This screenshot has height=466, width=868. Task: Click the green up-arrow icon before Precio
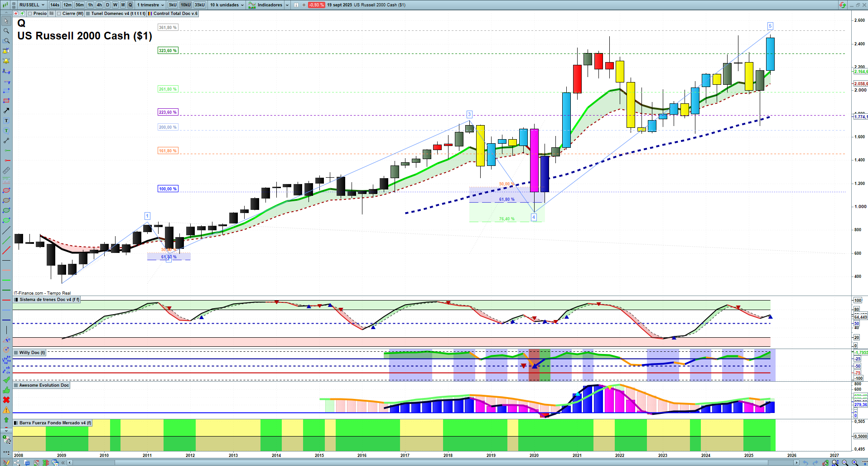(x=22, y=14)
